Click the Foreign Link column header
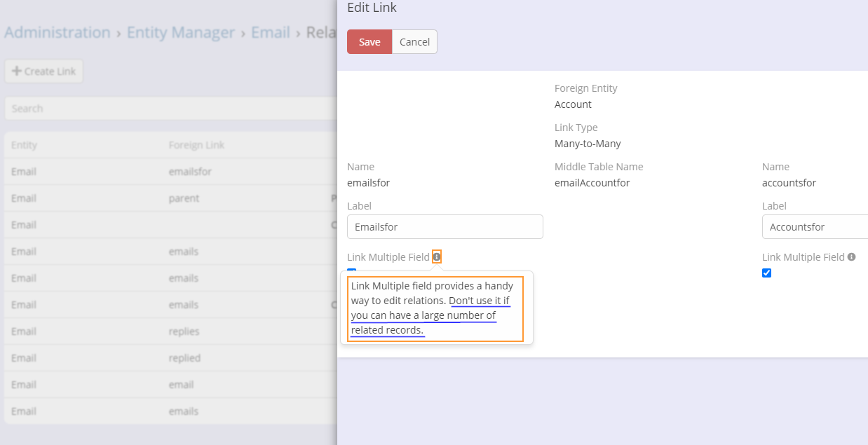This screenshot has height=445, width=868. click(x=196, y=145)
